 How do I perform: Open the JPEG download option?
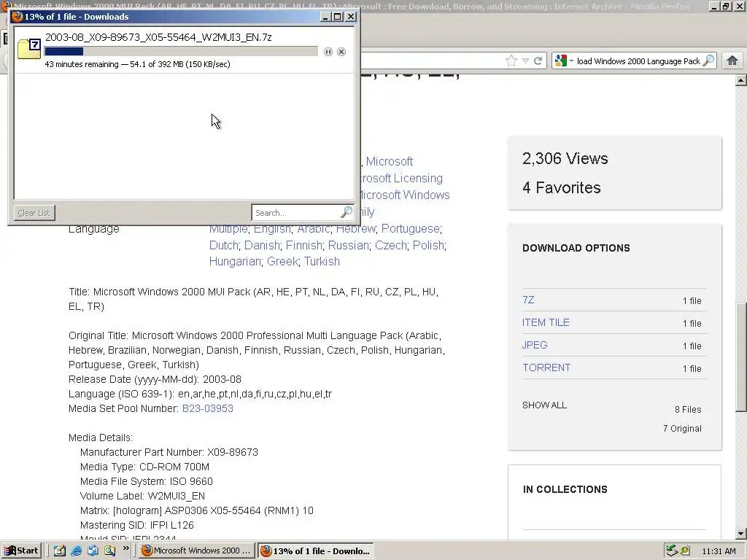click(535, 345)
